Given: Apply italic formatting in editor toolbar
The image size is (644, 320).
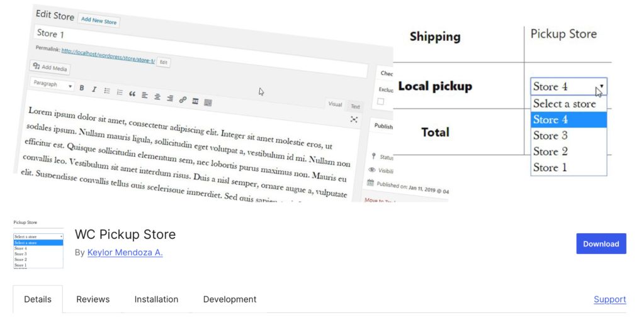Looking at the screenshot, I should 94,89.
